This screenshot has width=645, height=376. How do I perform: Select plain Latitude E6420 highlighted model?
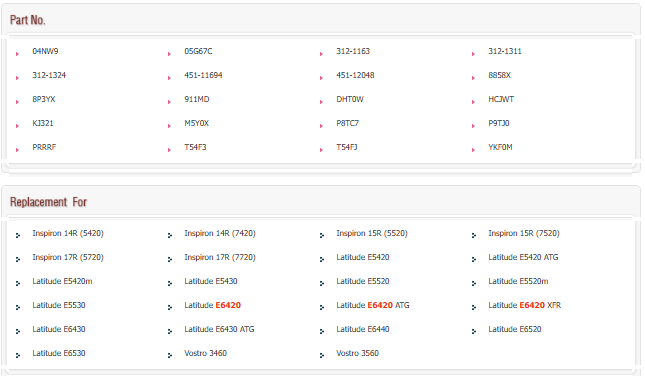coord(213,305)
